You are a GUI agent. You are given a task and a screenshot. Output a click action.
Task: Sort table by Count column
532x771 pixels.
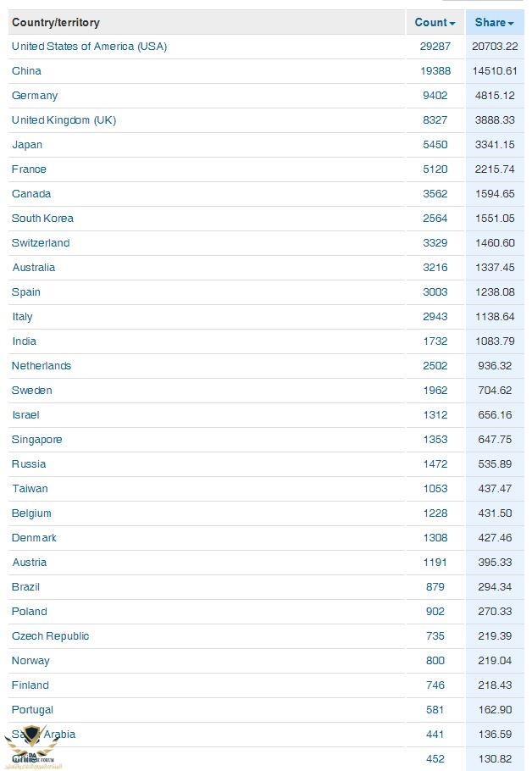[x=435, y=22]
